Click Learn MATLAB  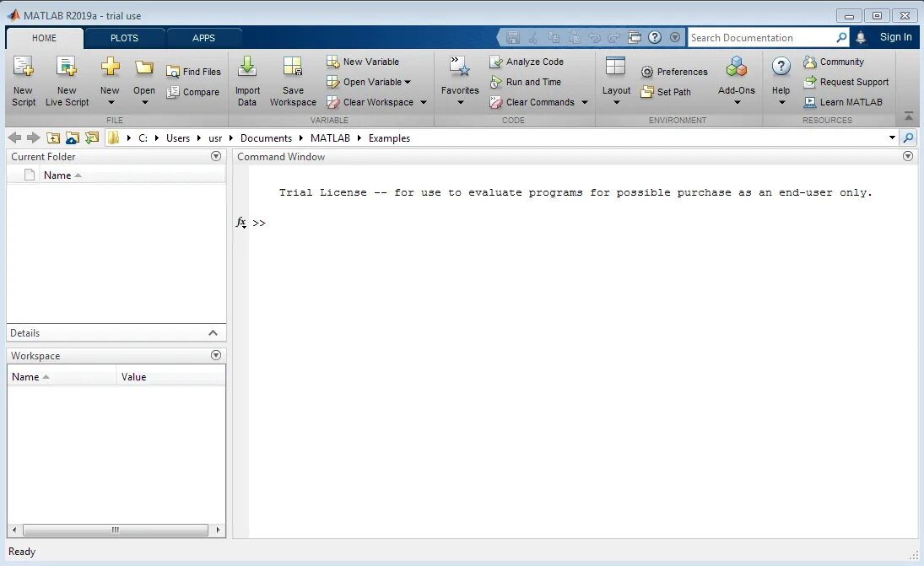click(x=843, y=102)
